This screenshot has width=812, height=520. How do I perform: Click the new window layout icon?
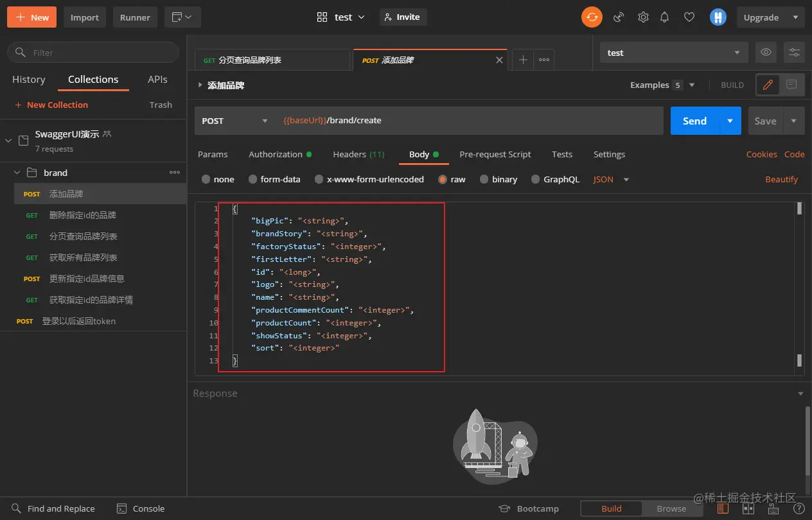pyautogui.click(x=182, y=17)
